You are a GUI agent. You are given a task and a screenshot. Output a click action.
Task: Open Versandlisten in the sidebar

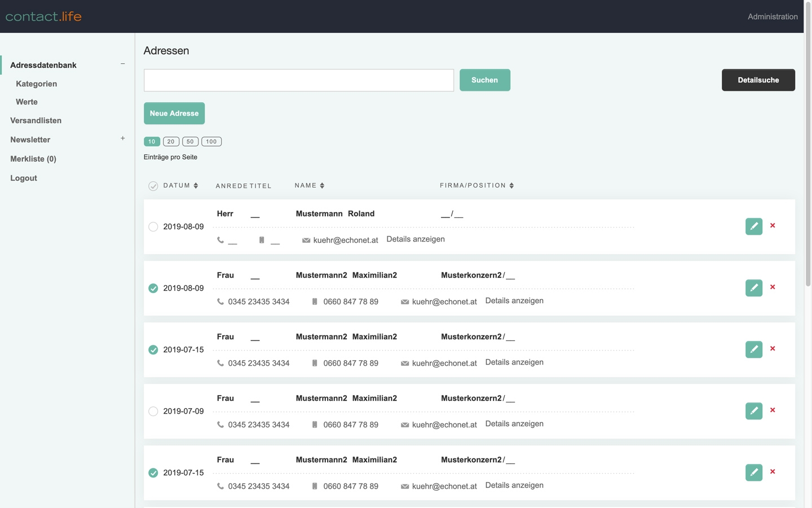[36, 121]
